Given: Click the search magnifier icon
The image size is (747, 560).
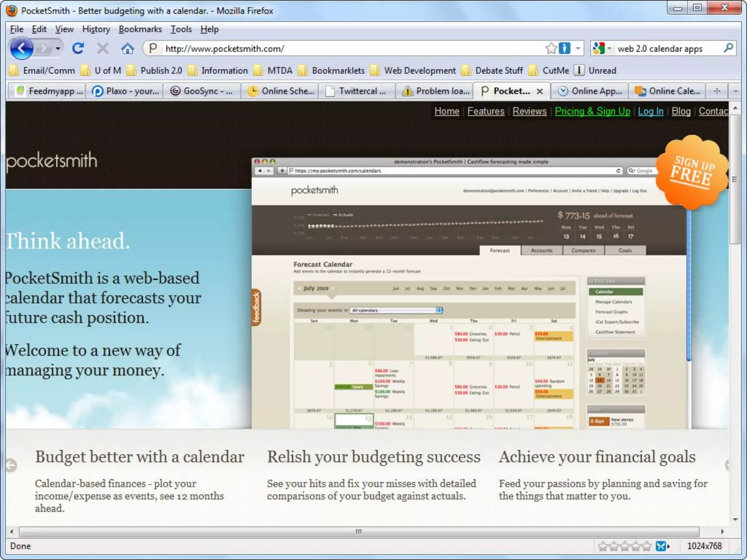Looking at the screenshot, I should (728, 48).
